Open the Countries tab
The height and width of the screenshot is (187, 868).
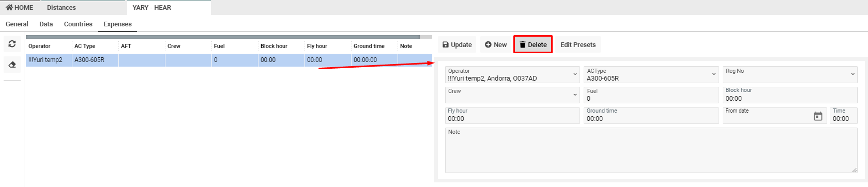78,24
